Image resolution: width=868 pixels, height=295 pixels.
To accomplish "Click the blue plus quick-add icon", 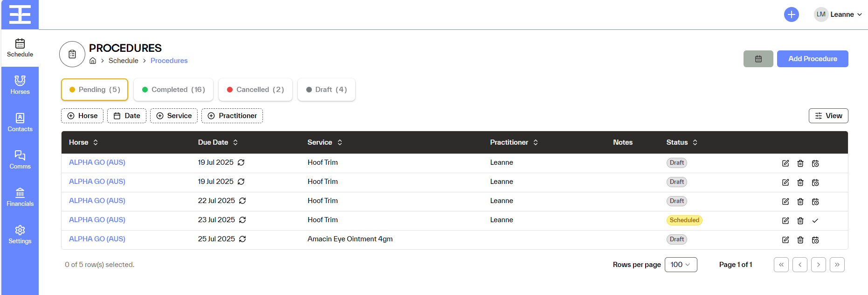I will click(791, 14).
